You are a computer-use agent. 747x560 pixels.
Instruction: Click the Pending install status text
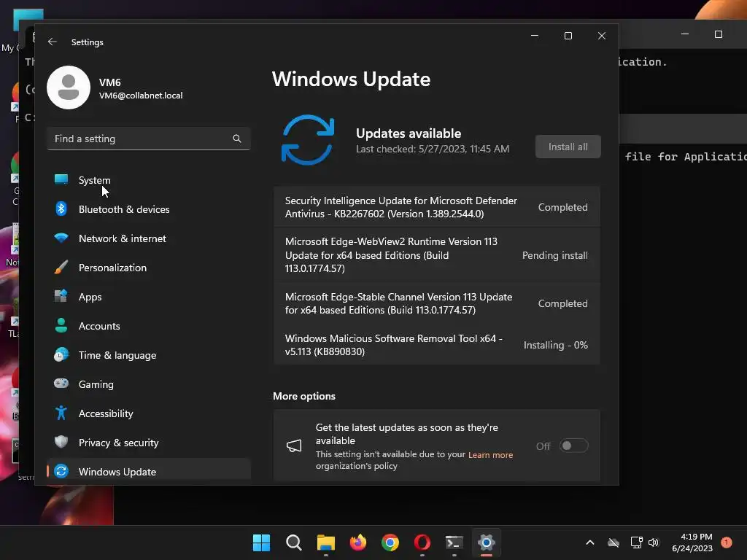point(554,255)
